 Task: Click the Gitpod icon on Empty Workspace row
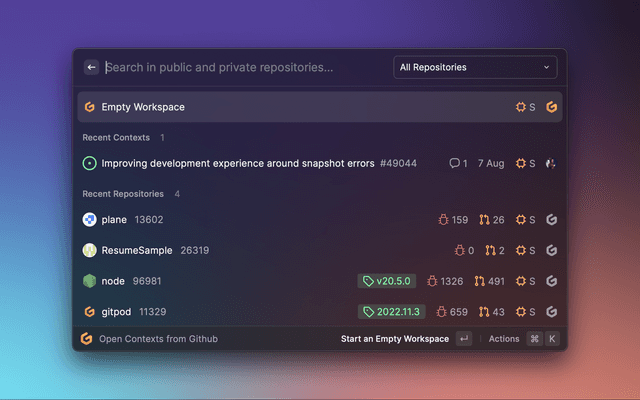(x=551, y=107)
